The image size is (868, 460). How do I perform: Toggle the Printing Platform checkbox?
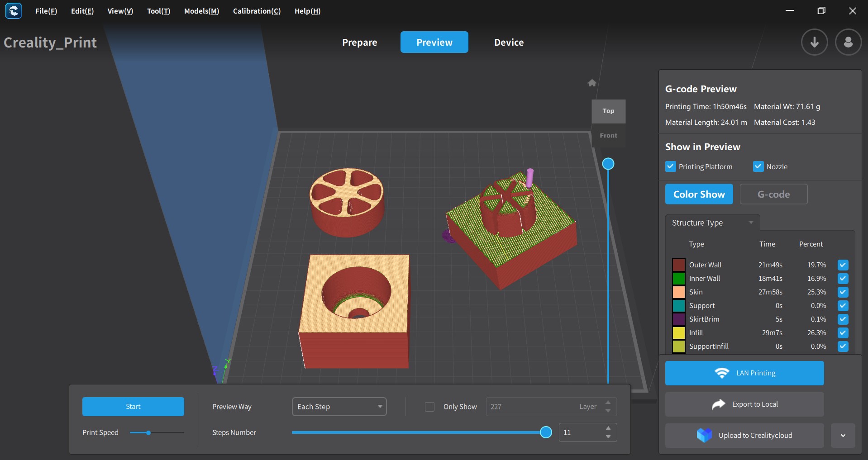(670, 166)
